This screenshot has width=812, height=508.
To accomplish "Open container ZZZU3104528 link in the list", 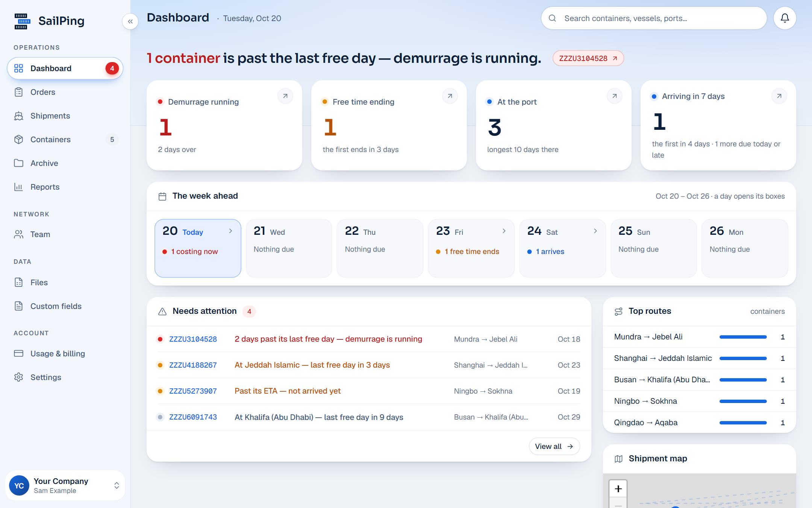I will coord(193,339).
